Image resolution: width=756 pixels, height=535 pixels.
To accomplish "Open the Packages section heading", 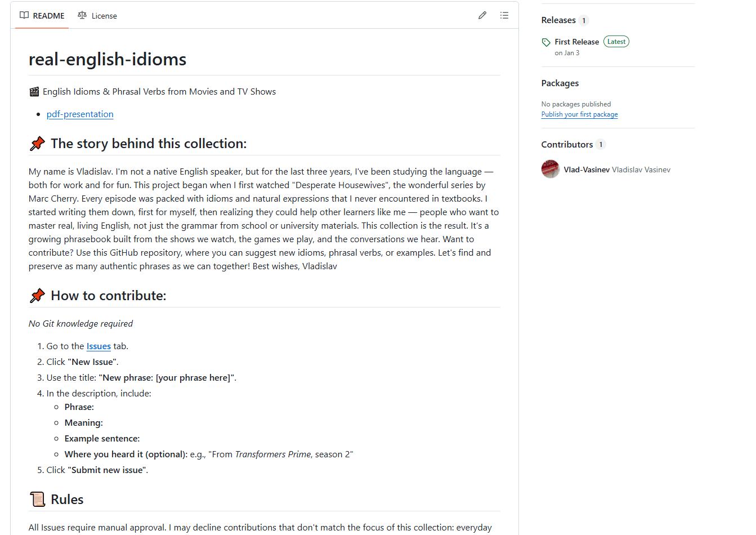I will coord(560,83).
